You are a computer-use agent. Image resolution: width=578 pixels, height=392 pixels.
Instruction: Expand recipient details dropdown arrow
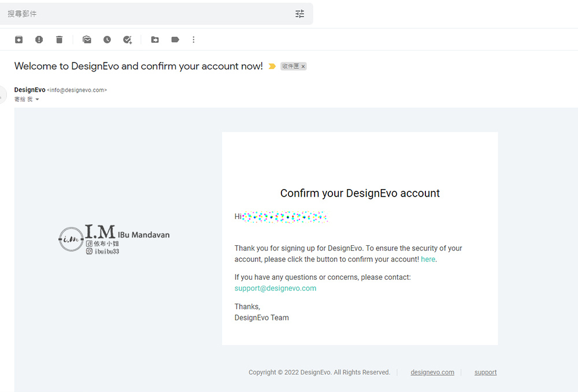pos(37,99)
